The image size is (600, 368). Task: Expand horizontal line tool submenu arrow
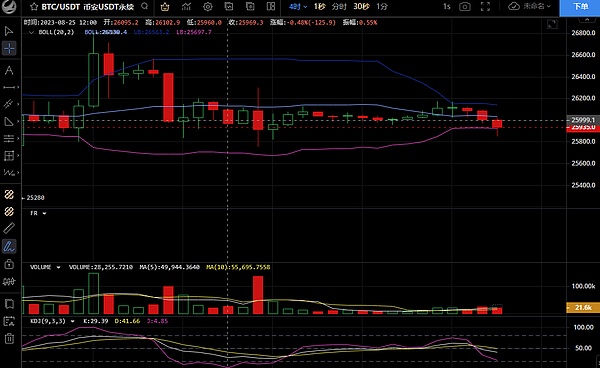(x=18, y=88)
